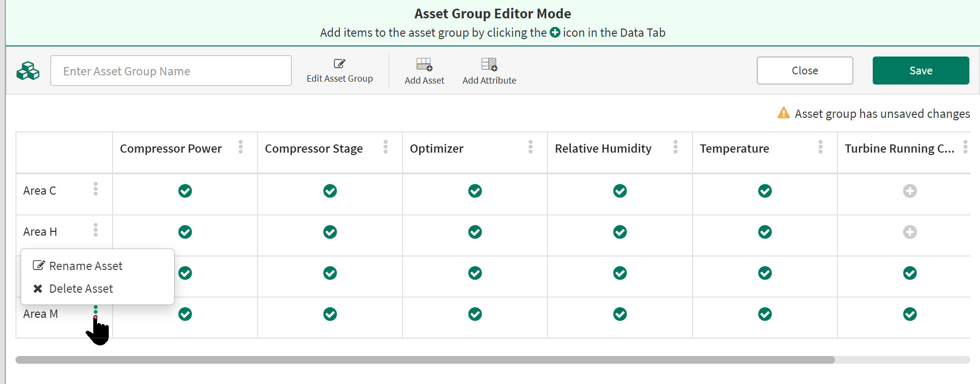Image resolution: width=980 pixels, height=384 pixels.
Task: Open Relative Humidity column options menu
Action: click(x=676, y=147)
